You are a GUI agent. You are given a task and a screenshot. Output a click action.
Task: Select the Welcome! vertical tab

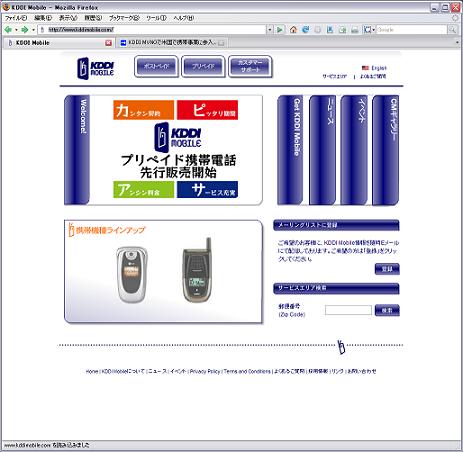[77, 150]
